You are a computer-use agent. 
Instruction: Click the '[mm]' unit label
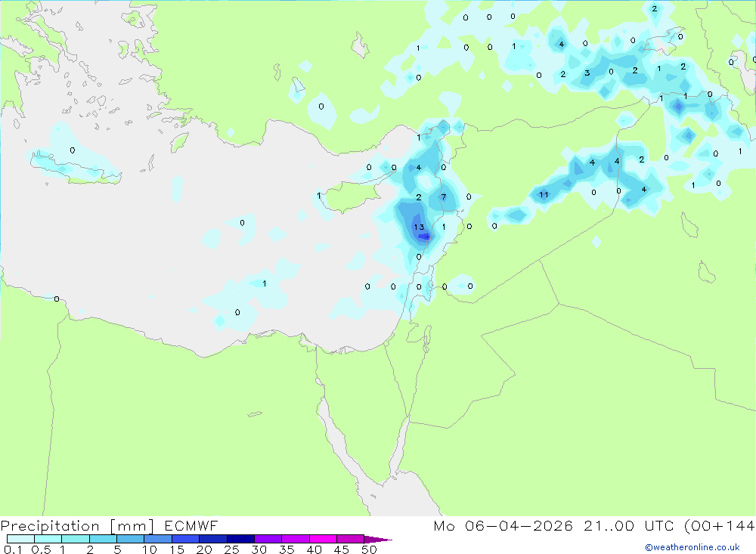(132, 526)
